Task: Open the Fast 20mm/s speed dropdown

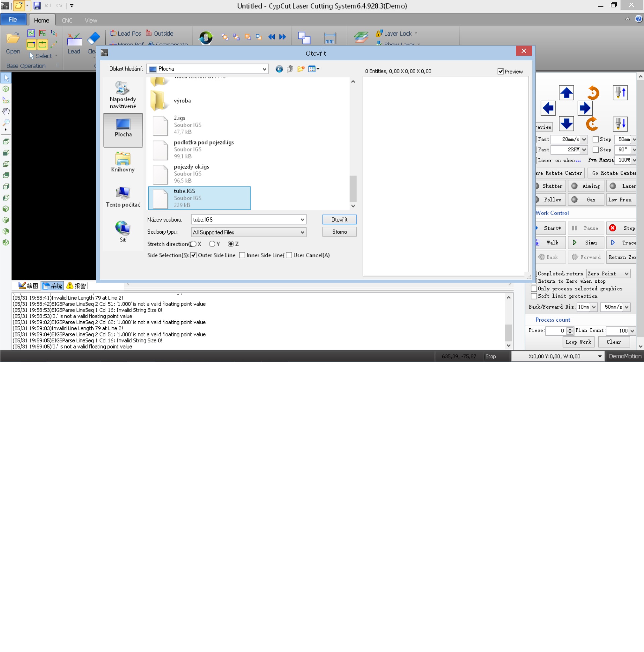Action: 584,140
